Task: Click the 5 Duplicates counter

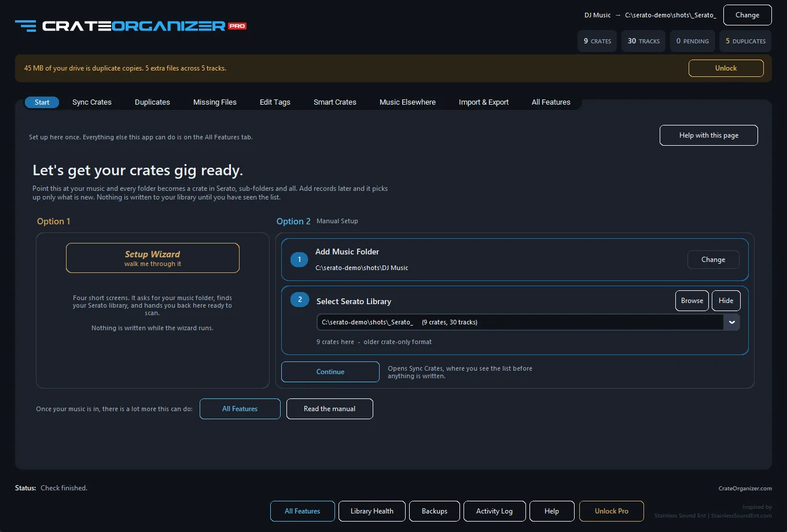Action: click(746, 41)
